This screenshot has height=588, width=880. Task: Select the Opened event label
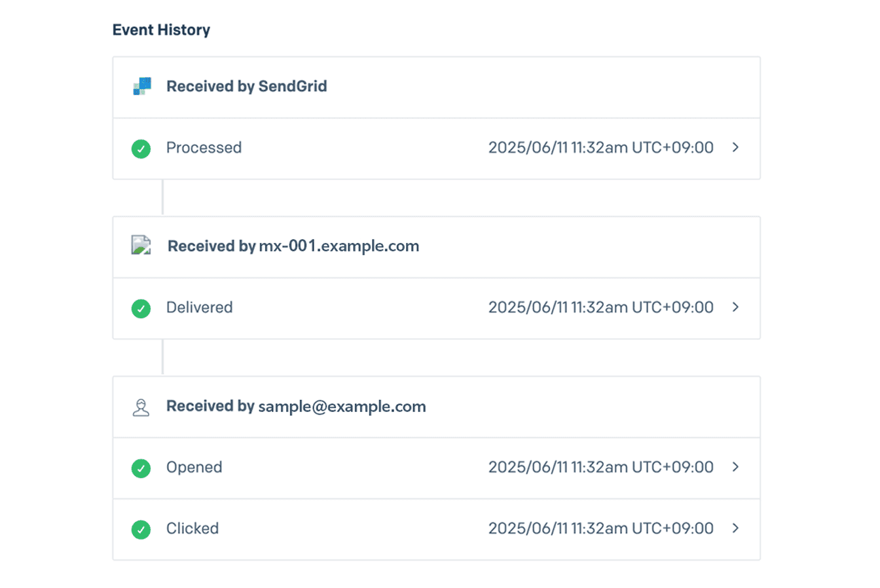(194, 467)
